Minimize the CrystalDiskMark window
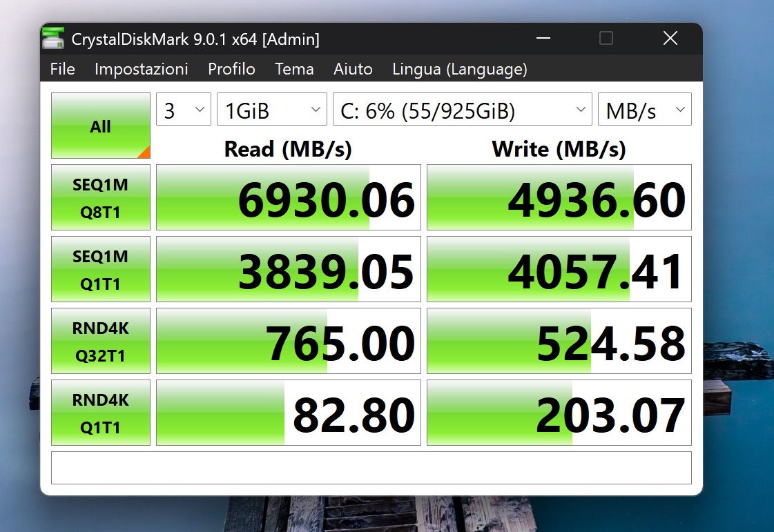774x532 pixels. click(x=543, y=38)
